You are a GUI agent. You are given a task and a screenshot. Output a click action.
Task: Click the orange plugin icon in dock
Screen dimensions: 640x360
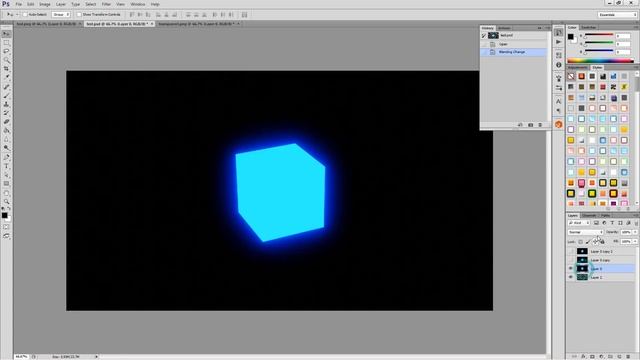558,124
